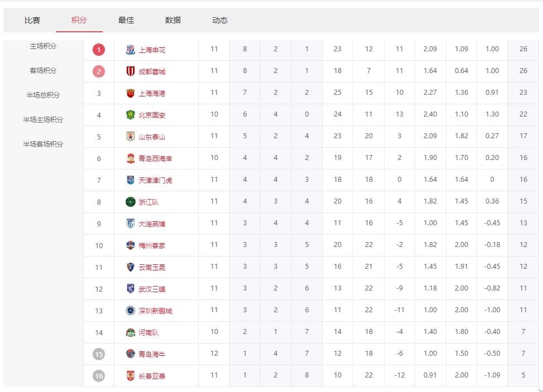Open the 天津津门虎 team link

tap(155, 180)
